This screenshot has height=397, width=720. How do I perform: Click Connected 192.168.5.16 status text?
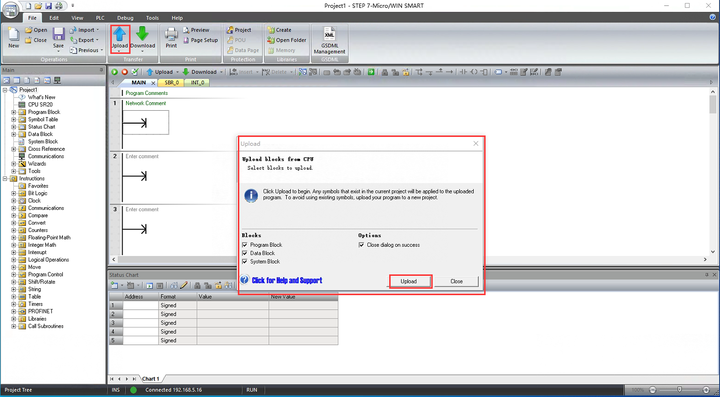[174, 390]
